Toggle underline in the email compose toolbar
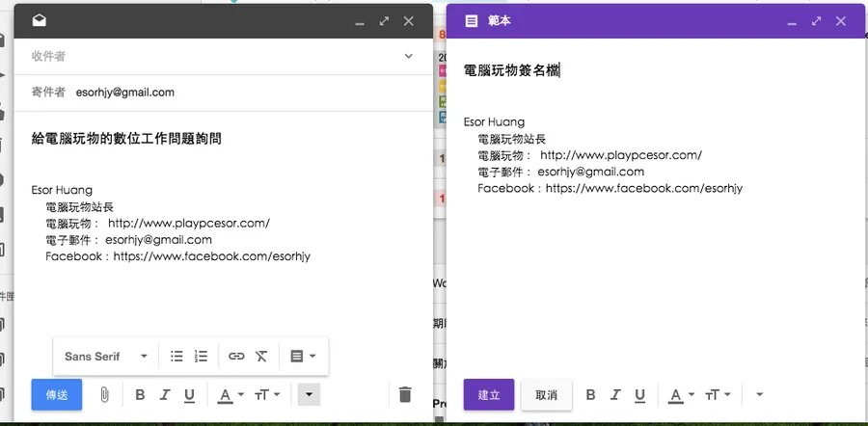This screenshot has width=868, height=426. 189,395
